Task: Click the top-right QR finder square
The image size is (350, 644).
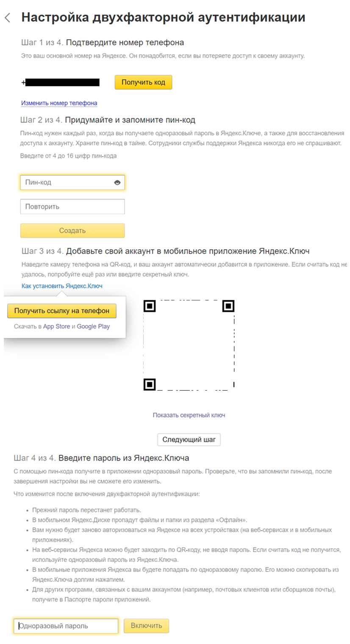Action: [228, 306]
